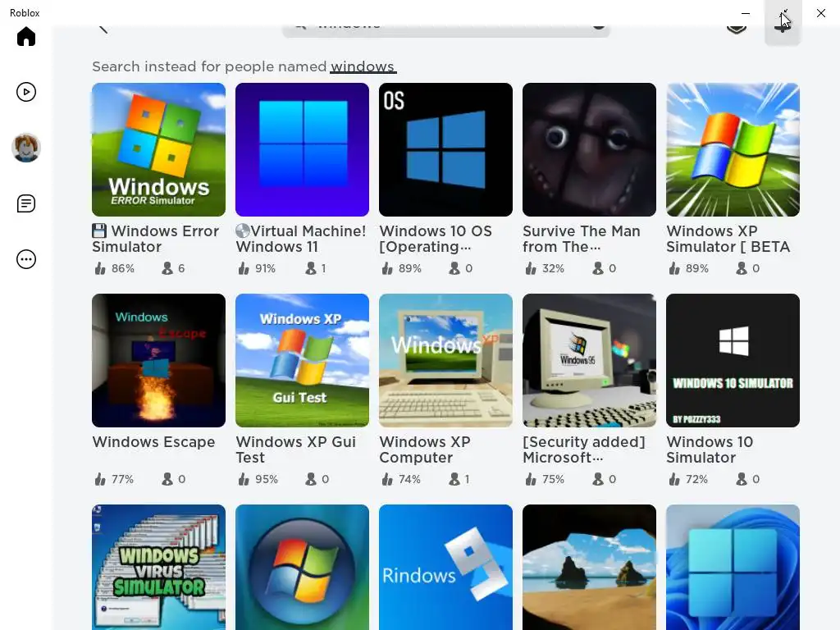Go to the Home sidebar icon
This screenshot has height=630, width=840.
(x=25, y=36)
